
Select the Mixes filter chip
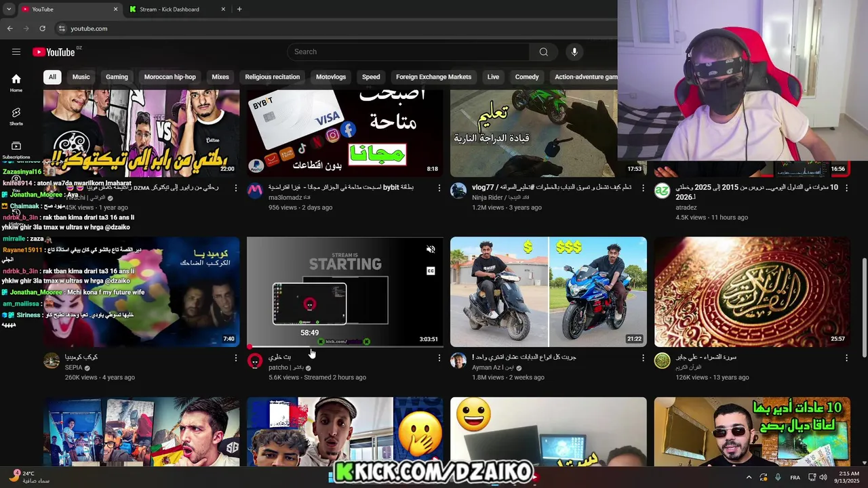tap(220, 77)
